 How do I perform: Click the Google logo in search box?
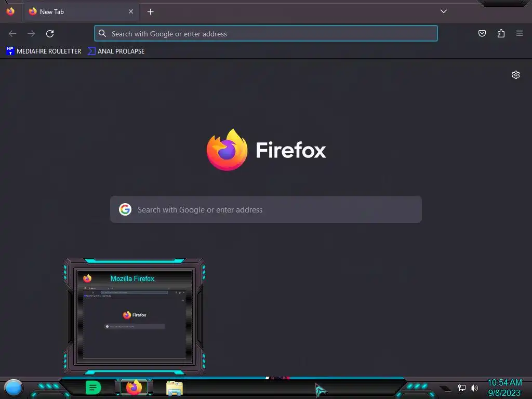pos(125,210)
